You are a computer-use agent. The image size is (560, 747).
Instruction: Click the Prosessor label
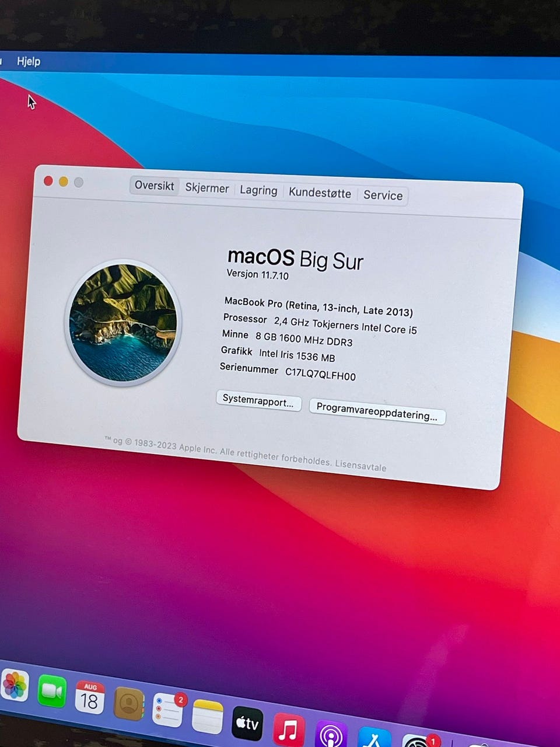tap(245, 319)
